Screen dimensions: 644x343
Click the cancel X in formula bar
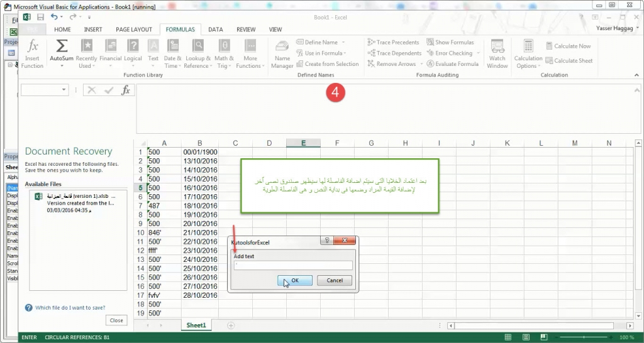pyautogui.click(x=92, y=90)
